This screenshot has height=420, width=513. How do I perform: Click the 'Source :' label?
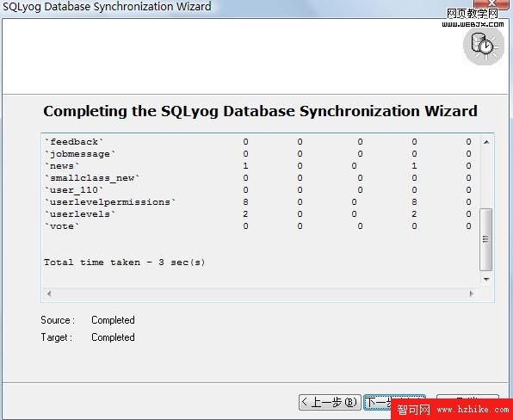pyautogui.click(x=58, y=320)
